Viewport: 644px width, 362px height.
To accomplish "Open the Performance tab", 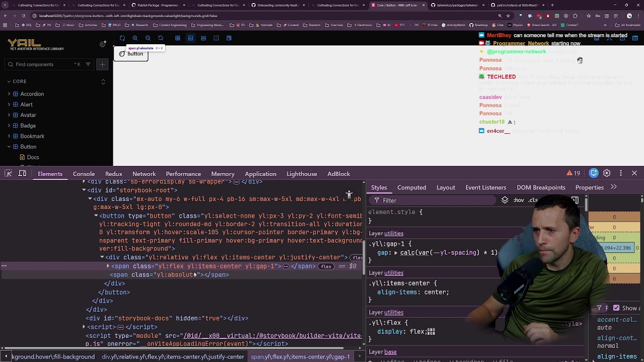I will coord(183,174).
